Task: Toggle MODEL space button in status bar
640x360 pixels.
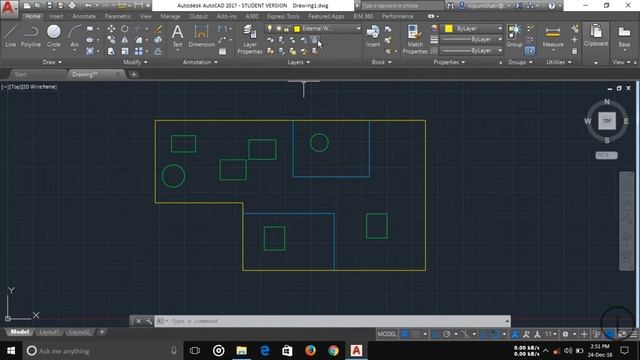Action: click(387, 334)
